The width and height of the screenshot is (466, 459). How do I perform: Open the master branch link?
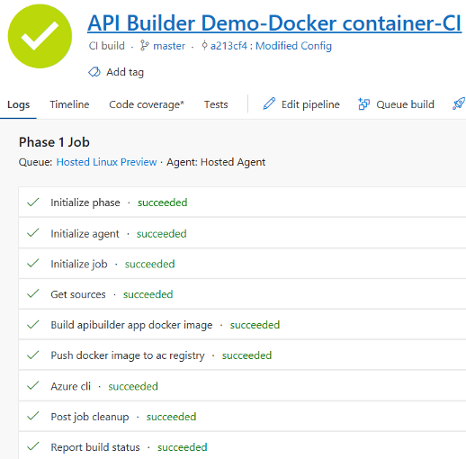(x=169, y=46)
